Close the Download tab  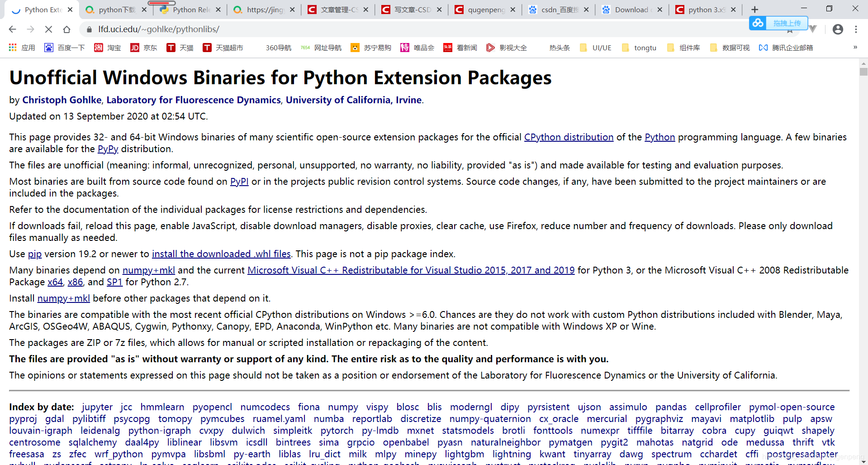[660, 10]
